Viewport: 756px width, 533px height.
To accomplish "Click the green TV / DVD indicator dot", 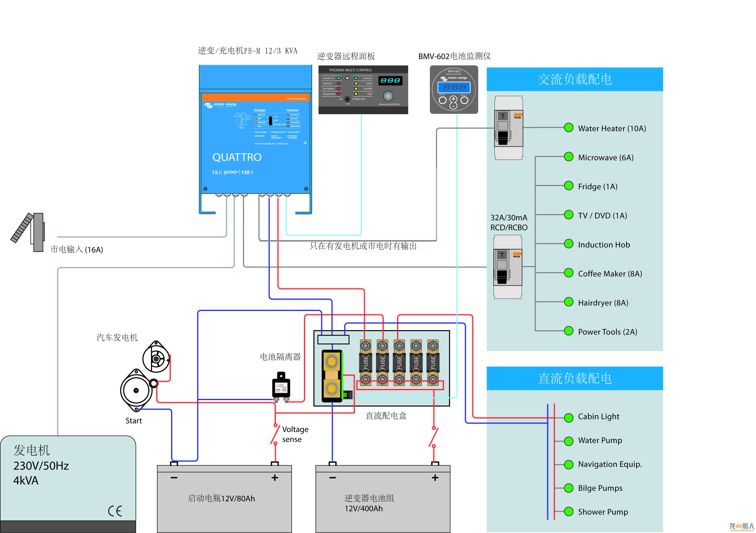I will click(568, 215).
